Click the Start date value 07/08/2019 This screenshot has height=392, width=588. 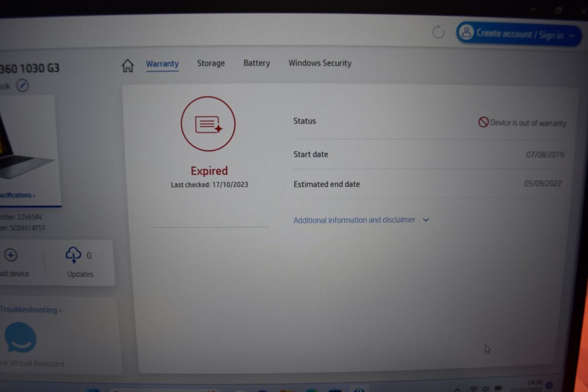tap(545, 155)
